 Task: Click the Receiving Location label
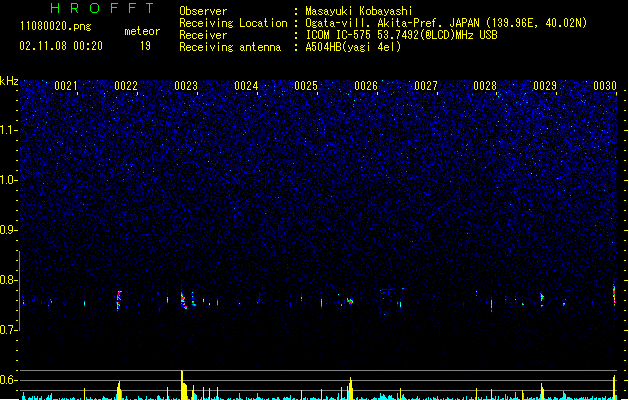pyautogui.click(x=233, y=23)
